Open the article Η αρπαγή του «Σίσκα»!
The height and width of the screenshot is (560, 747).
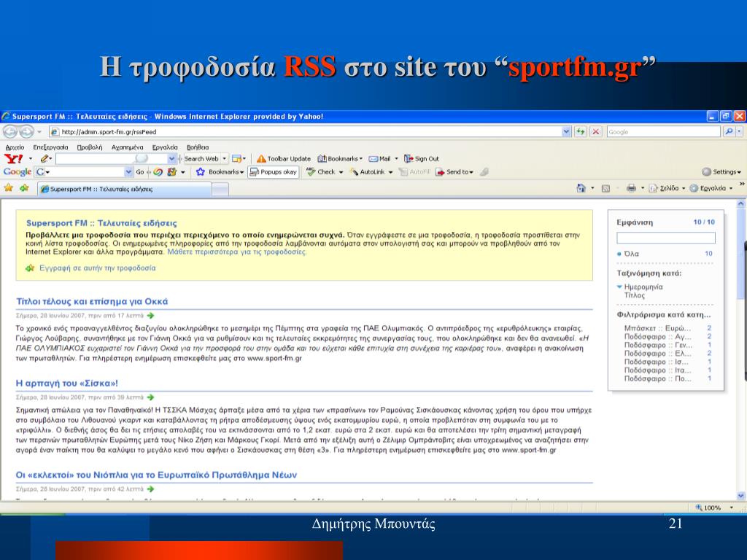coord(66,384)
